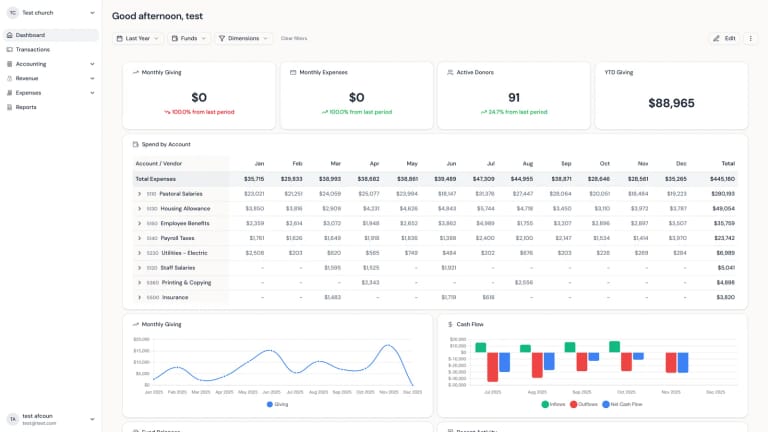Toggle the Giving legend in Monthly Giving chart

[x=277, y=404]
